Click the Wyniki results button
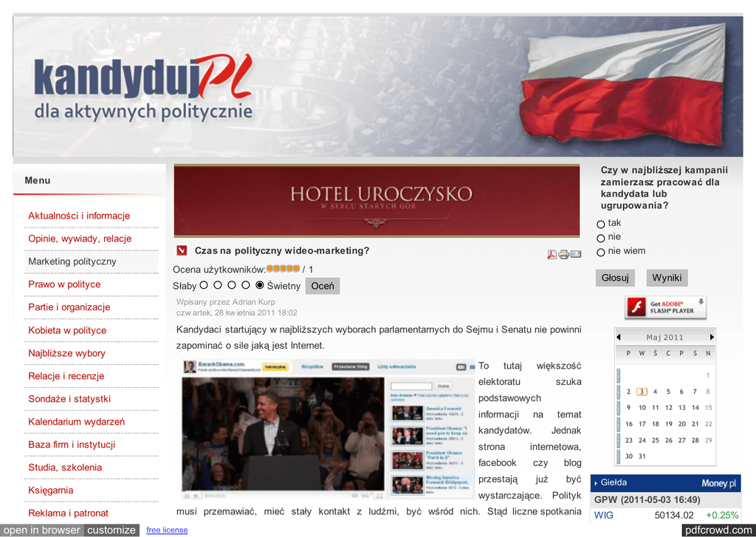 coord(667,278)
